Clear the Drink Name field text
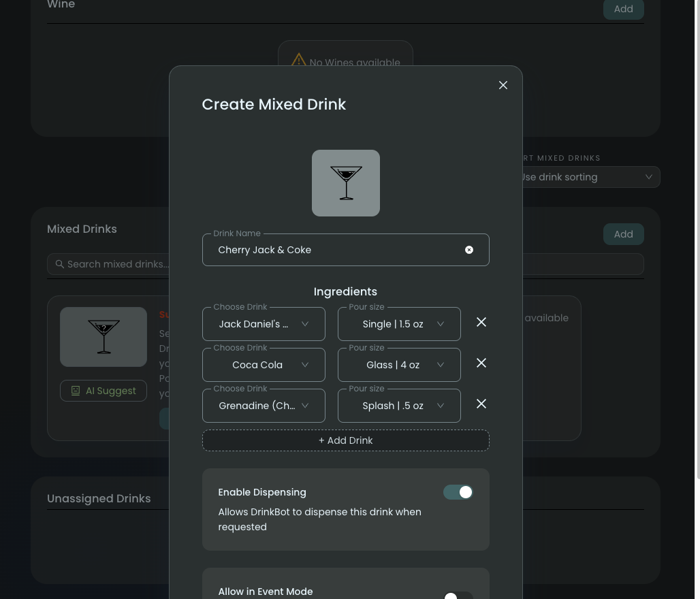Screen dimensions: 700x599 pyautogui.click(x=469, y=250)
